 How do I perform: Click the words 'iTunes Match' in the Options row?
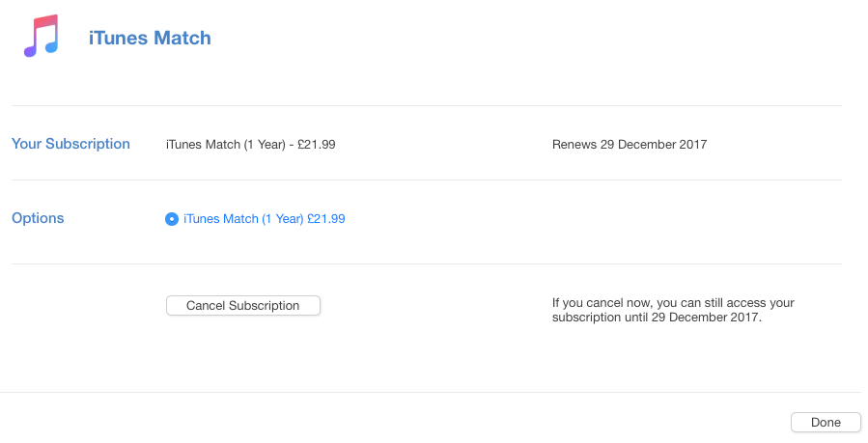click(x=221, y=219)
